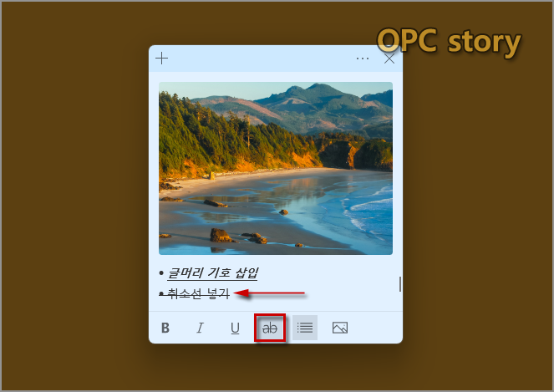Toggle underline formatting button
Viewport: 554px width, 392px height.
[235, 328]
